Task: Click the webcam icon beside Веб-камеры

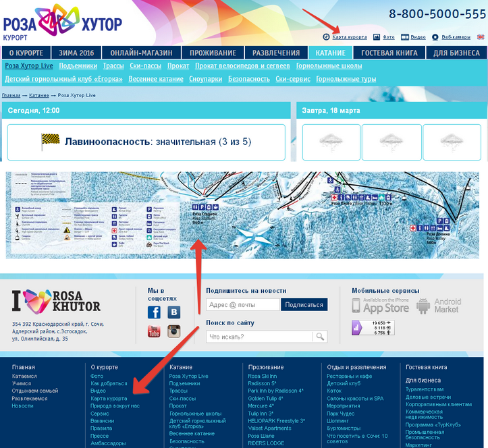Action: (435, 37)
